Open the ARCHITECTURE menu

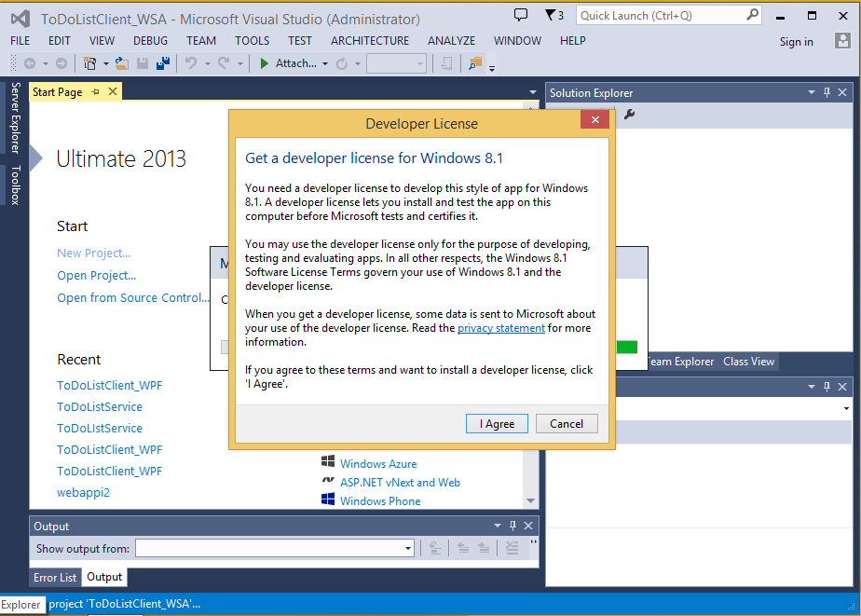pos(370,41)
